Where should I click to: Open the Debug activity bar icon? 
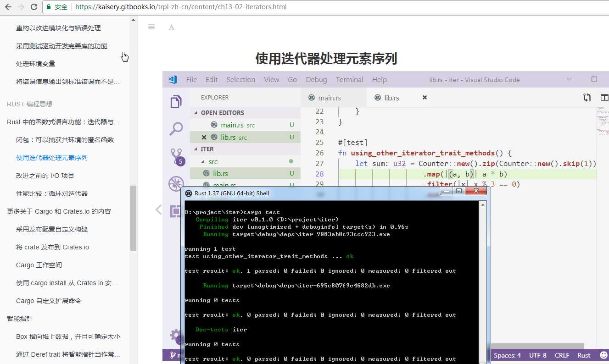[x=176, y=183]
